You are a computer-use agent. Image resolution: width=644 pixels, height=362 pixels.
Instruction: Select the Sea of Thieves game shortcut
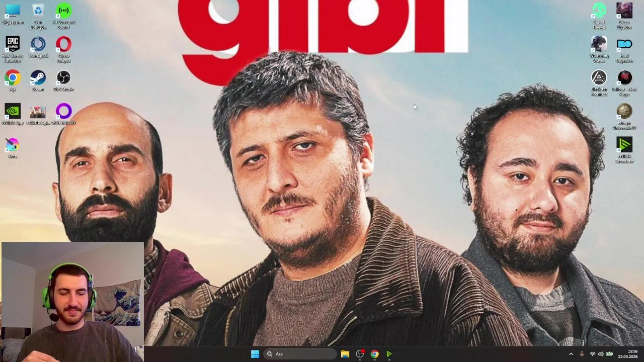599,16
